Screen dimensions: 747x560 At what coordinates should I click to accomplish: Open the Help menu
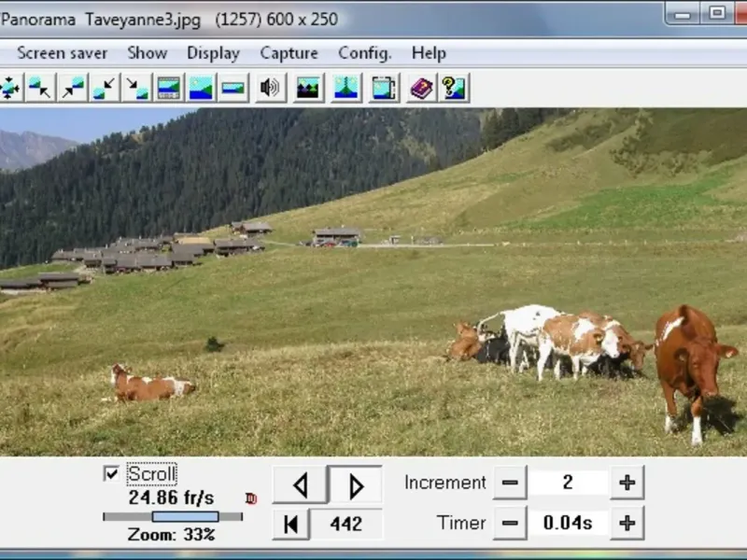(429, 53)
